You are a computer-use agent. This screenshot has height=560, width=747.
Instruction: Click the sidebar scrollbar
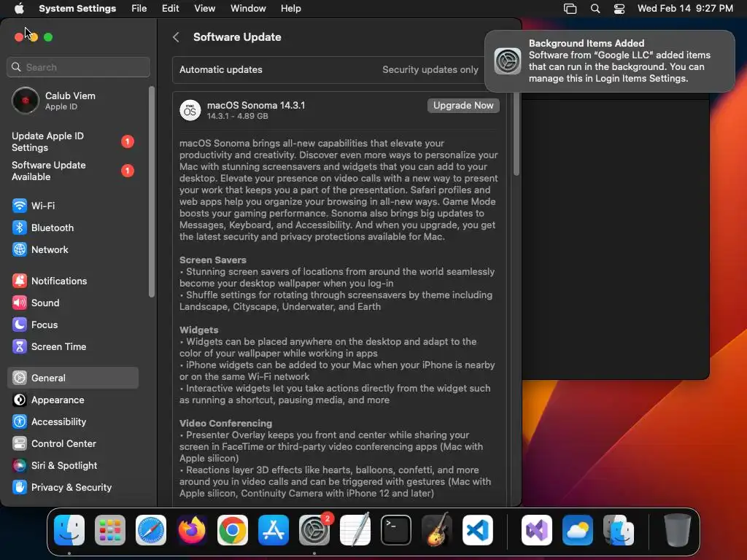click(152, 192)
